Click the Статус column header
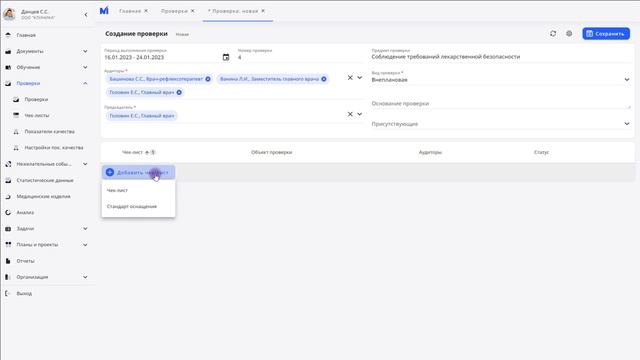Image resolution: width=640 pixels, height=360 pixels. (541, 152)
